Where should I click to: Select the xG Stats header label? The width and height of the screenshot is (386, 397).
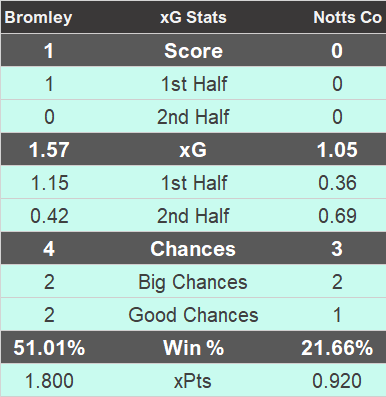click(x=193, y=17)
